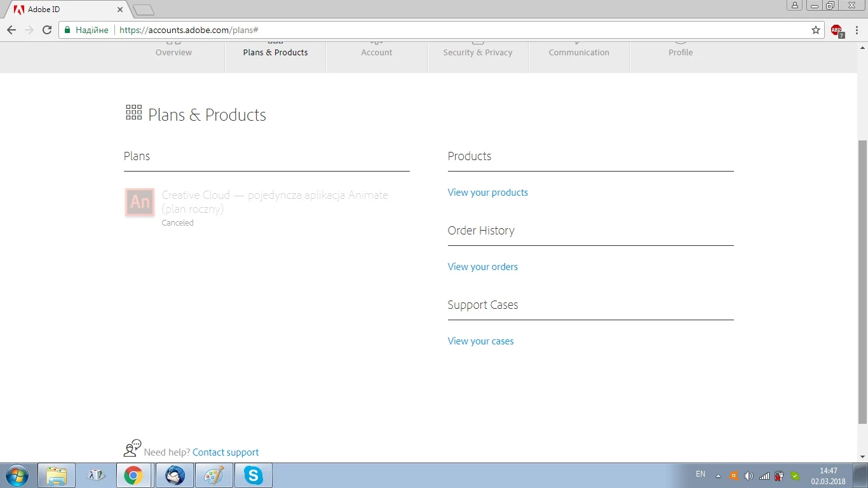Viewport: 868px width, 488px height.
Task: Click the Canceled status text
Action: click(177, 223)
